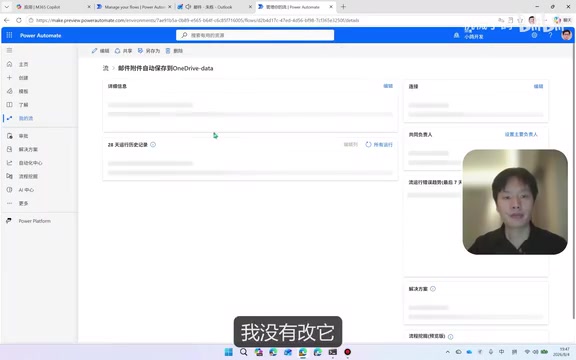
Task: Reload the current page
Action: click(x=19, y=20)
